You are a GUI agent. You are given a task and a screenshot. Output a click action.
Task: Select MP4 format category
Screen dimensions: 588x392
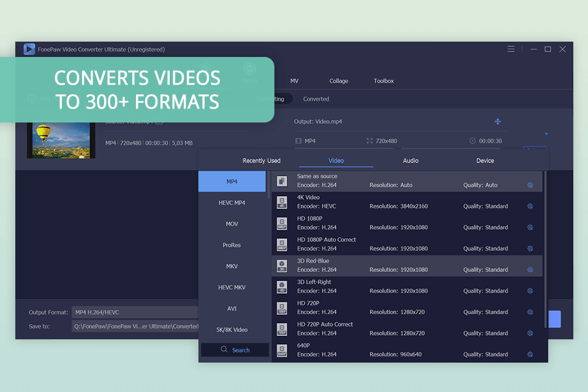pos(232,181)
